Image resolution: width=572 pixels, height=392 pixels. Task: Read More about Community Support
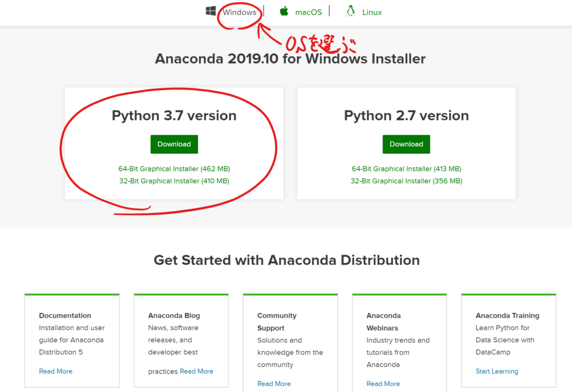click(274, 384)
